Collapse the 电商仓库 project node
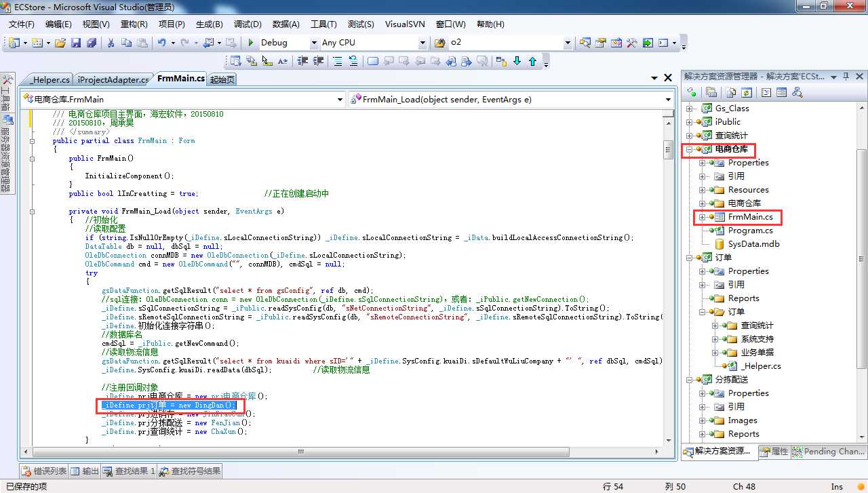Screen dimensions: 868x493 click(x=690, y=149)
